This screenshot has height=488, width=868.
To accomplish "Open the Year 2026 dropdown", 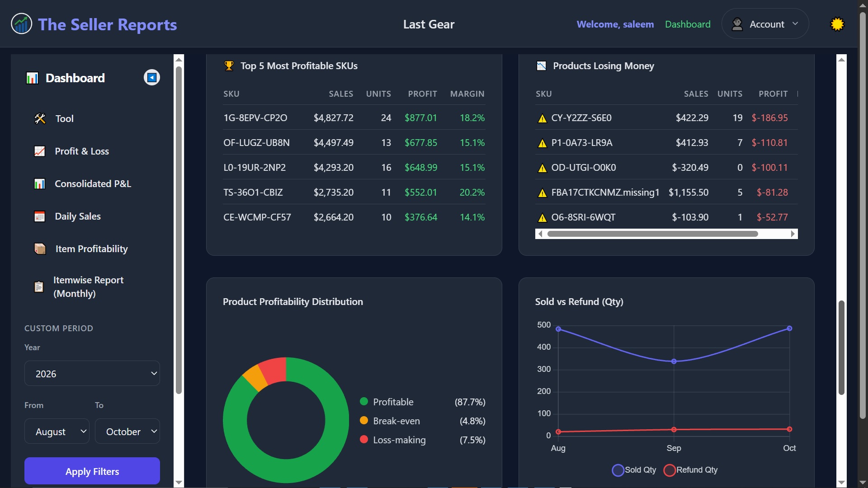I will [92, 374].
